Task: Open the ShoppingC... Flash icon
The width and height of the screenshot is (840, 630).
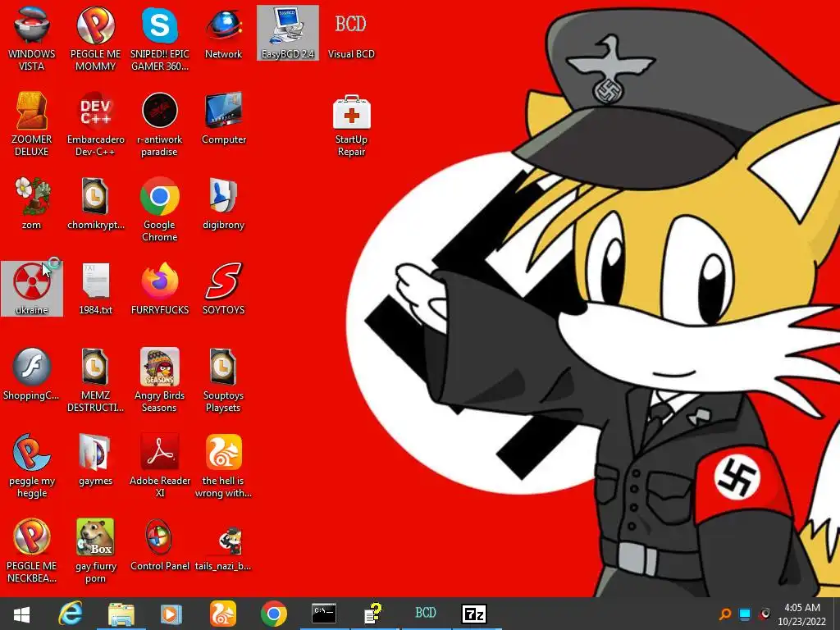Action: point(32,375)
